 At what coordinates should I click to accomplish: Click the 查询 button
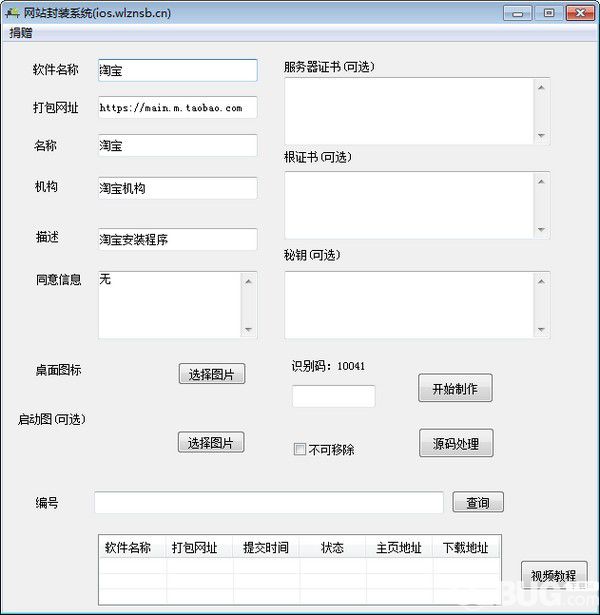click(478, 502)
